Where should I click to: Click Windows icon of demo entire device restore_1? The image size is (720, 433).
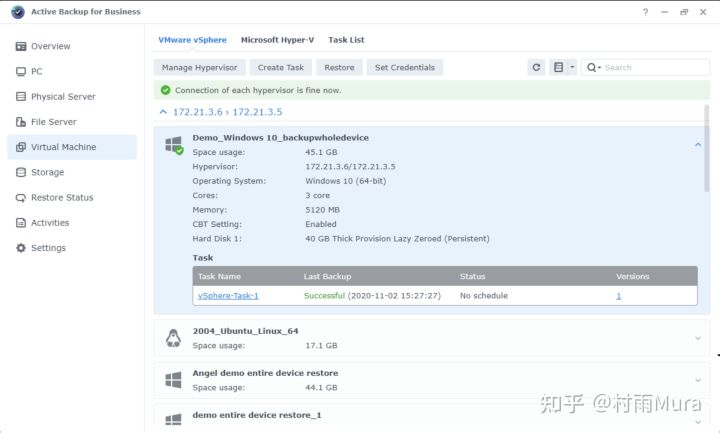173,420
